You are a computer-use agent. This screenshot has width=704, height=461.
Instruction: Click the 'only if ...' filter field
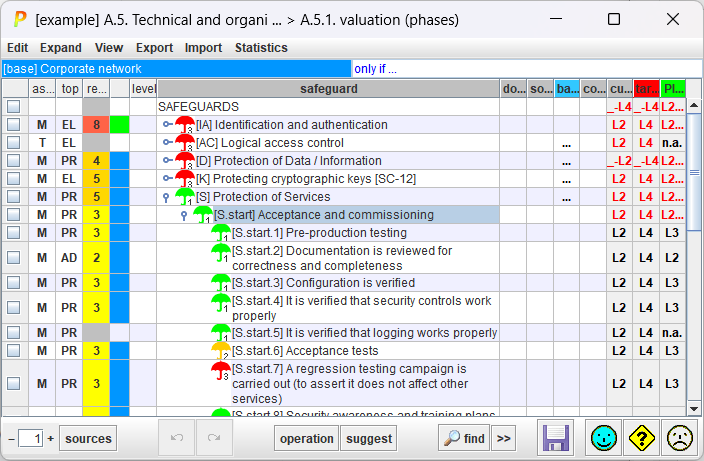527,69
